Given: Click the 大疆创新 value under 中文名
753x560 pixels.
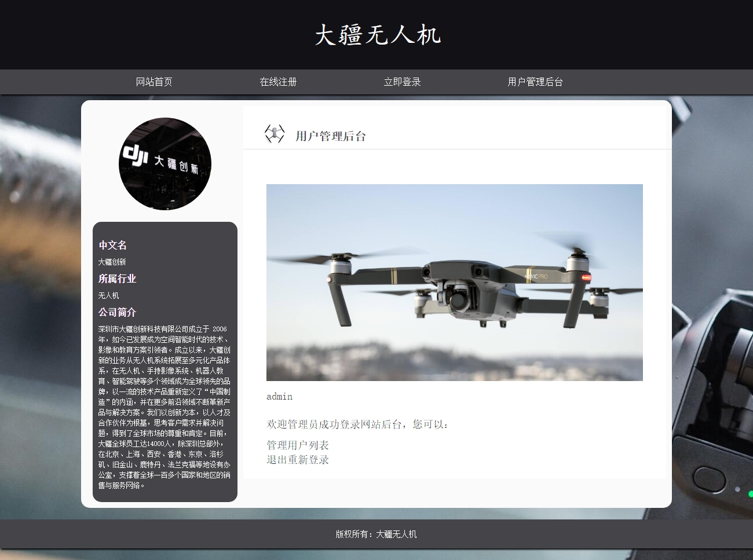Looking at the screenshot, I should [x=112, y=262].
